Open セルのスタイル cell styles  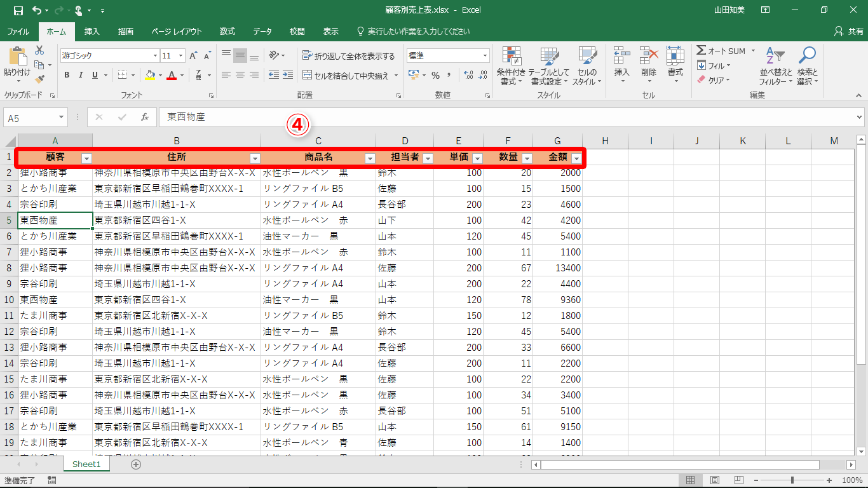click(587, 66)
